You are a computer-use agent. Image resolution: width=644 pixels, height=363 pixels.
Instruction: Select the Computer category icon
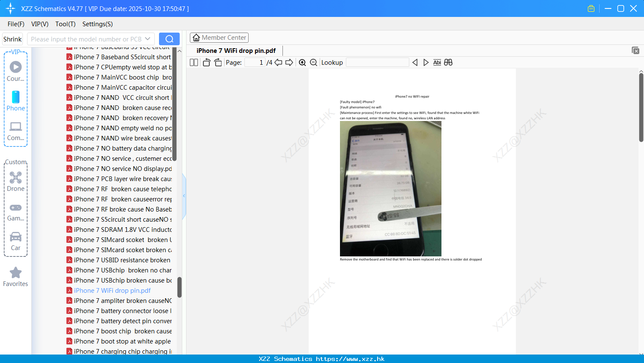point(16,131)
